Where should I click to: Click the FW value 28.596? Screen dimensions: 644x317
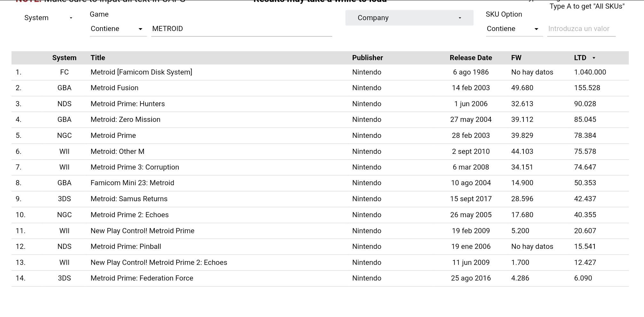(x=522, y=199)
